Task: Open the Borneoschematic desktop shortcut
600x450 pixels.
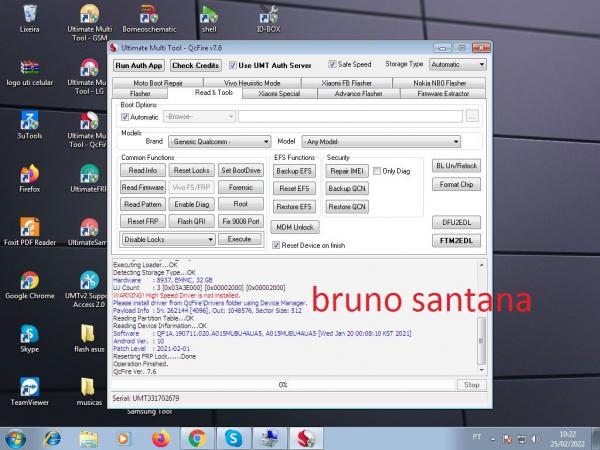Action: (149, 18)
